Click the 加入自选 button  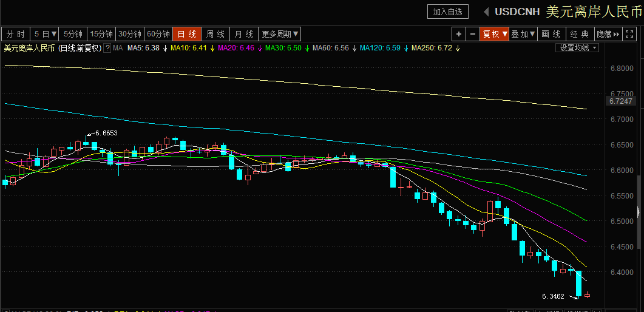(x=448, y=12)
